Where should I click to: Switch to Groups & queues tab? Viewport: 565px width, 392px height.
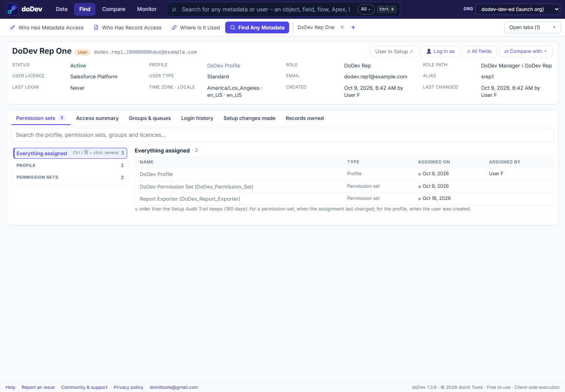pyautogui.click(x=150, y=118)
